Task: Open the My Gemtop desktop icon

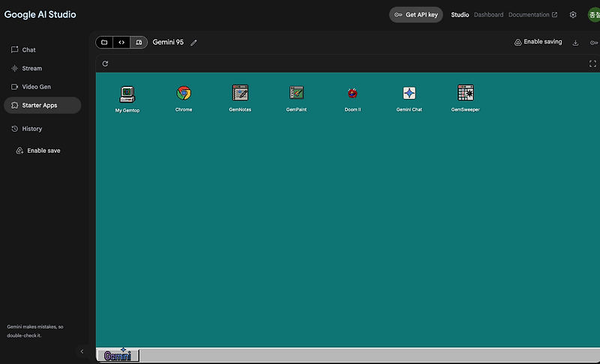Action: 127,99
